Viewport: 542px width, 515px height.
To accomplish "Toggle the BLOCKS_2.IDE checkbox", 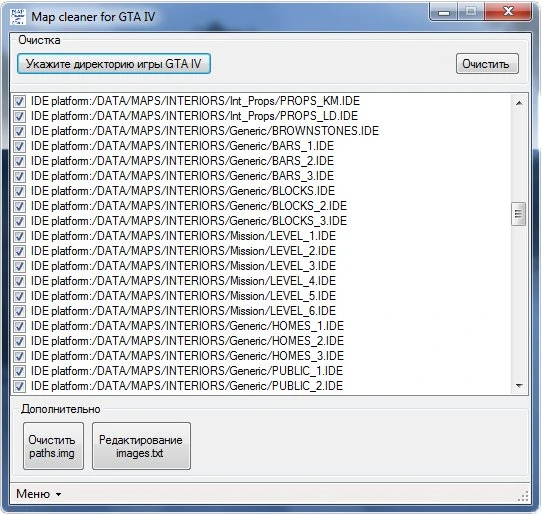I will pos(19,206).
